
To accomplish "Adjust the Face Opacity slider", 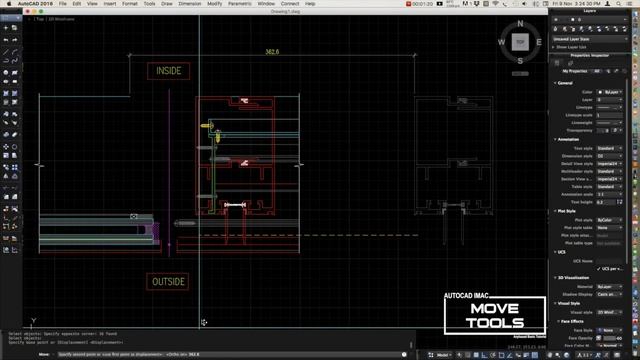I will tap(609, 338).
